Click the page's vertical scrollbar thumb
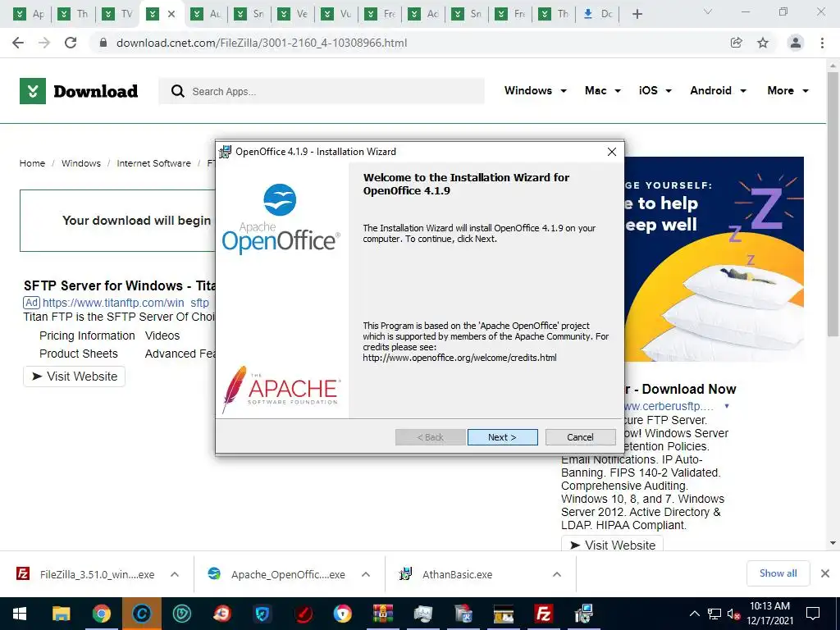 tap(833, 203)
